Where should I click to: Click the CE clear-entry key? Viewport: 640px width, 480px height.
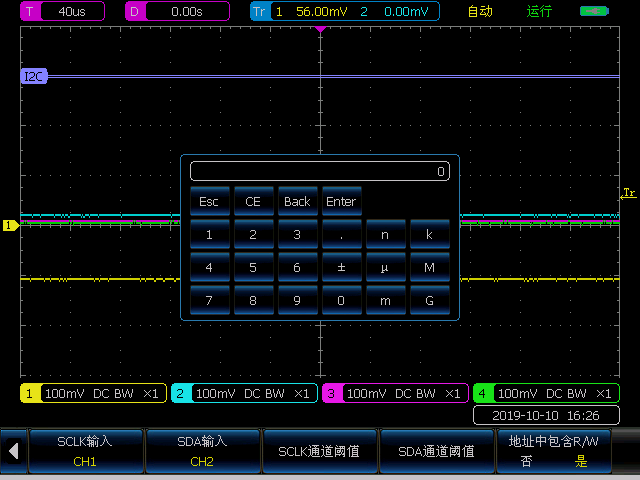click(253, 201)
